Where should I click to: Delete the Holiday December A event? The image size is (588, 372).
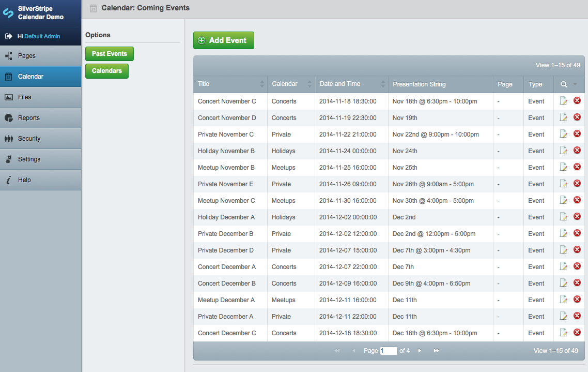point(577,217)
